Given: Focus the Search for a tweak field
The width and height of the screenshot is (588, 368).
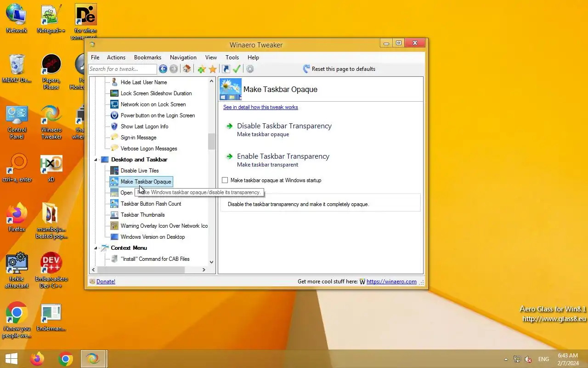Looking at the screenshot, I should [123, 69].
